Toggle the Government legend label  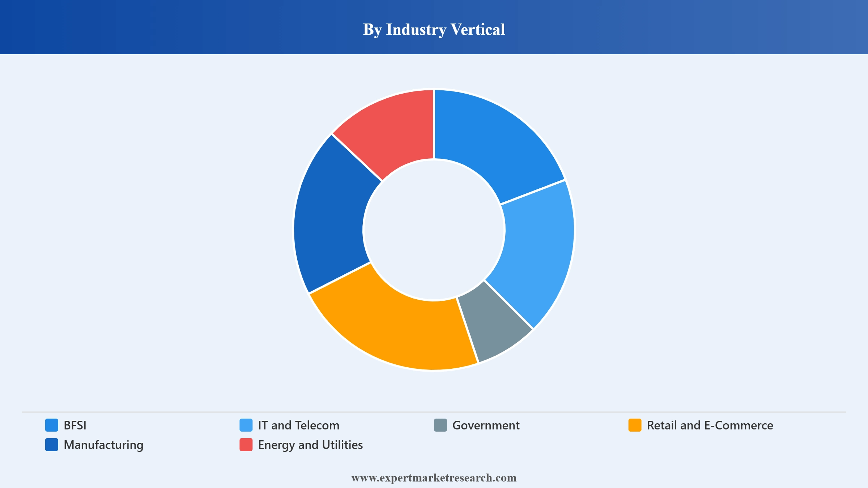coord(486,425)
